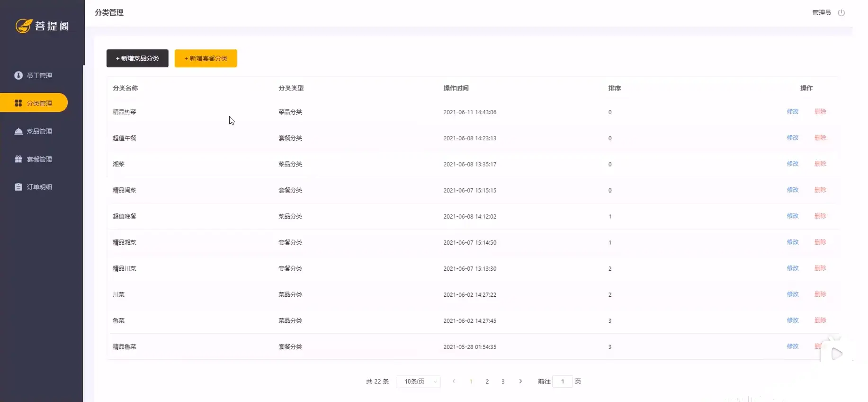Click 修改 for the 精品热菜 row
868x402 pixels.
(x=793, y=112)
